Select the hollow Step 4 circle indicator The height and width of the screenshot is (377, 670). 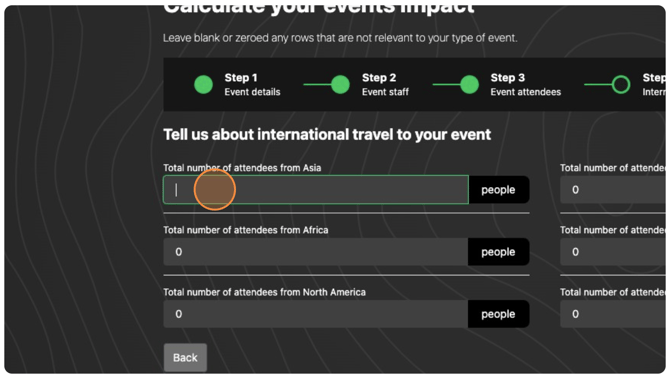click(621, 84)
